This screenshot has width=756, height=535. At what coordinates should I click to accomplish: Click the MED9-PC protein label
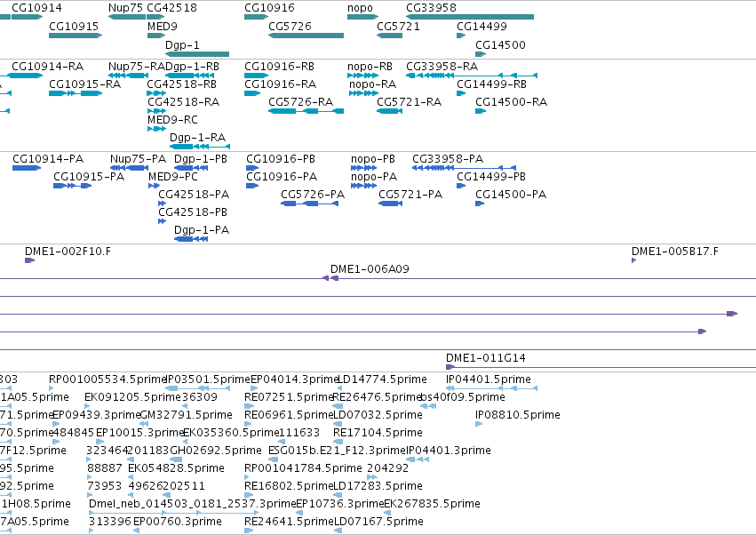[173, 177]
